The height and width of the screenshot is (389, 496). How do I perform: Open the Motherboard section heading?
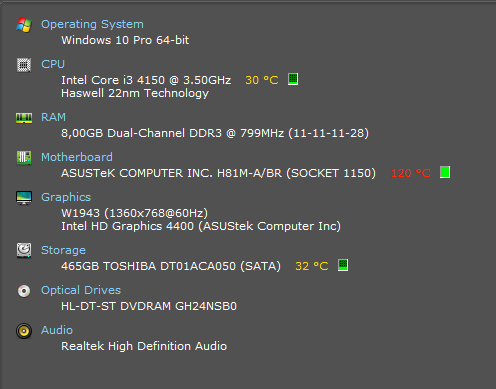coord(77,157)
